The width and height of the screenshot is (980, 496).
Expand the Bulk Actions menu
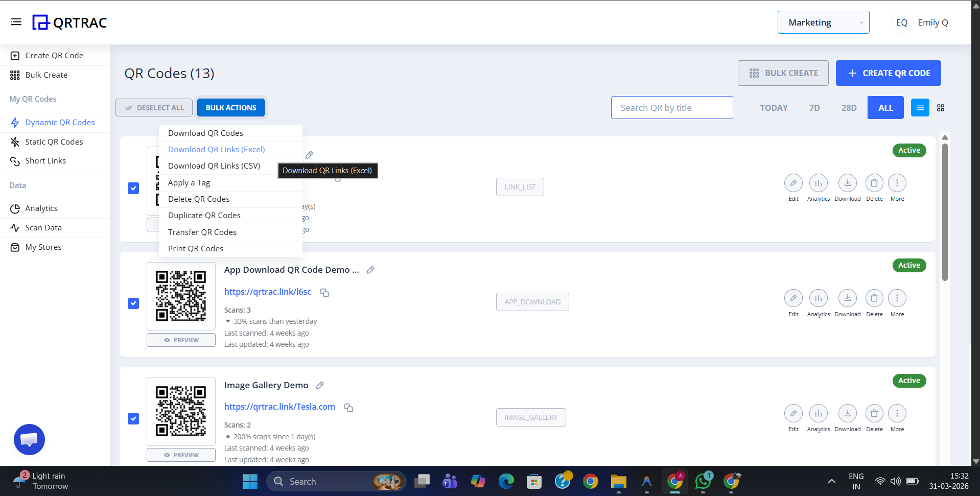pyautogui.click(x=230, y=107)
